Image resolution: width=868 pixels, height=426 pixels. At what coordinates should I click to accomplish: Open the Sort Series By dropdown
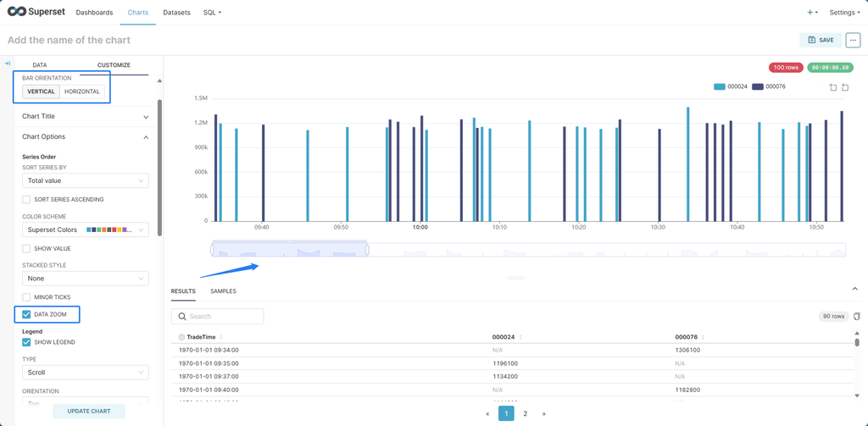85,180
